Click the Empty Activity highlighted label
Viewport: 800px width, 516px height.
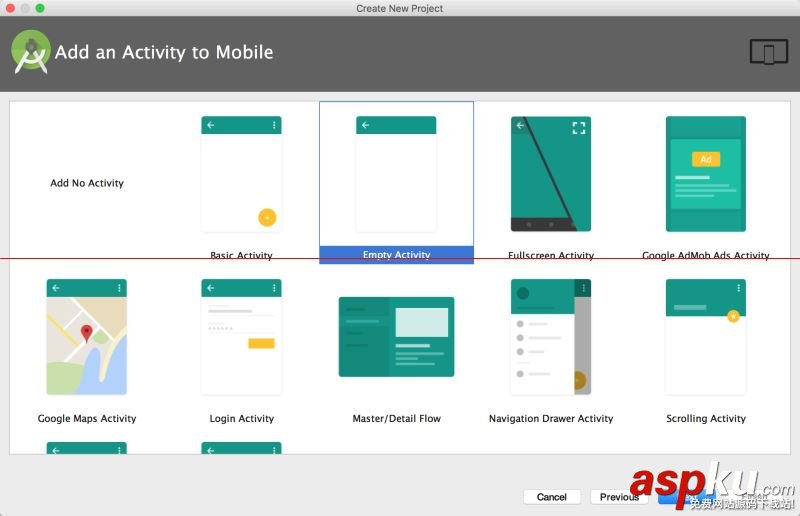click(396, 255)
